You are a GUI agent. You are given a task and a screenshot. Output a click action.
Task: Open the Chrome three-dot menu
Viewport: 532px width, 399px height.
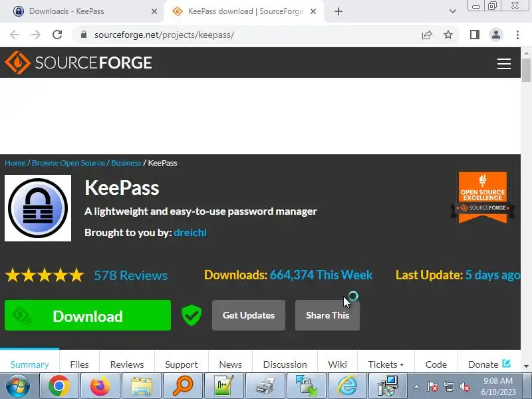(x=517, y=35)
